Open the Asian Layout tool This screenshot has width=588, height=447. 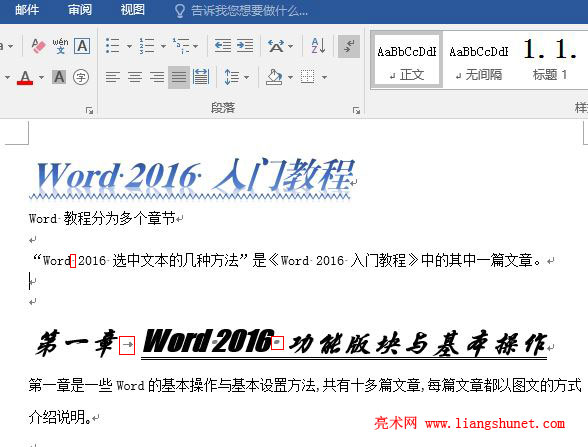pyautogui.click(x=276, y=46)
